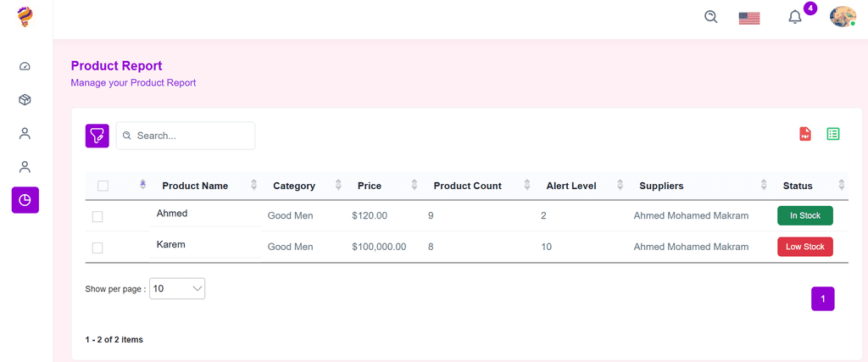Export table as Excel spreadsheet
868x362 pixels.
833,134
